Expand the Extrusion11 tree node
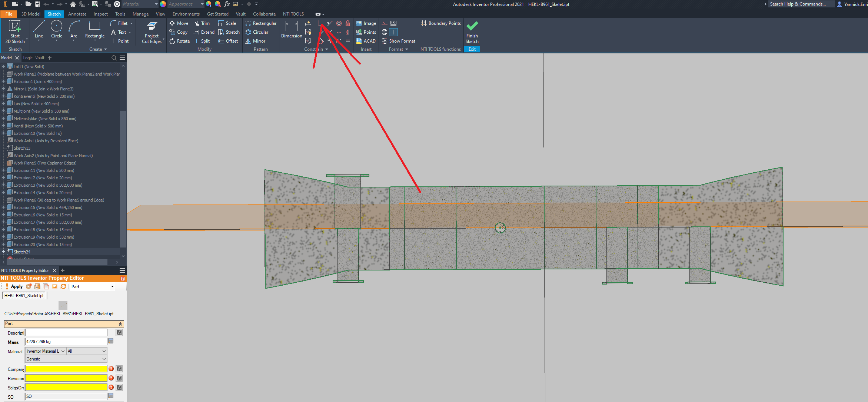The image size is (868, 402). tap(3, 170)
